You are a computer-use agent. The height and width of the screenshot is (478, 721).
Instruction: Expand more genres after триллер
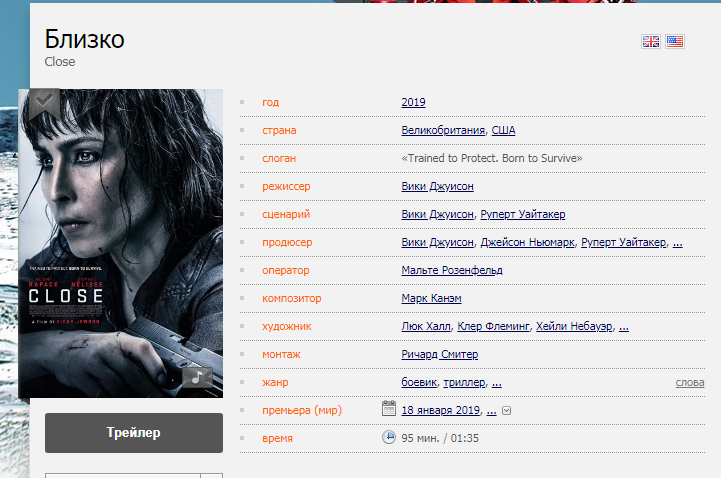point(497,382)
